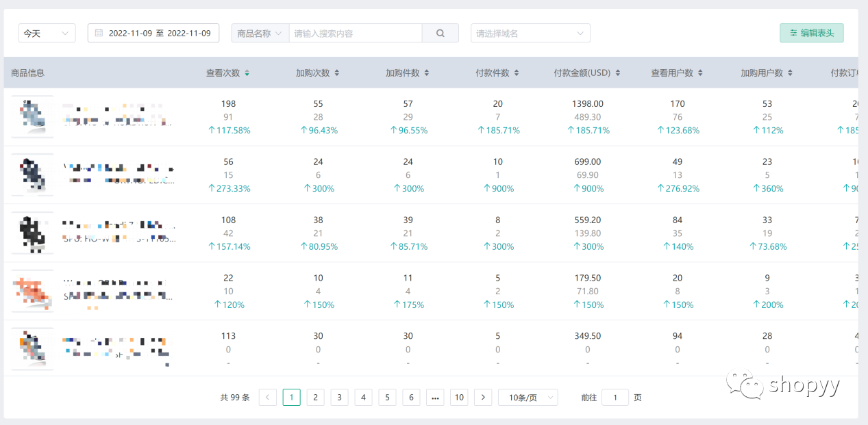The height and width of the screenshot is (425, 868).
Task: Sort by 加购件数 column arrows
Action: [426, 73]
